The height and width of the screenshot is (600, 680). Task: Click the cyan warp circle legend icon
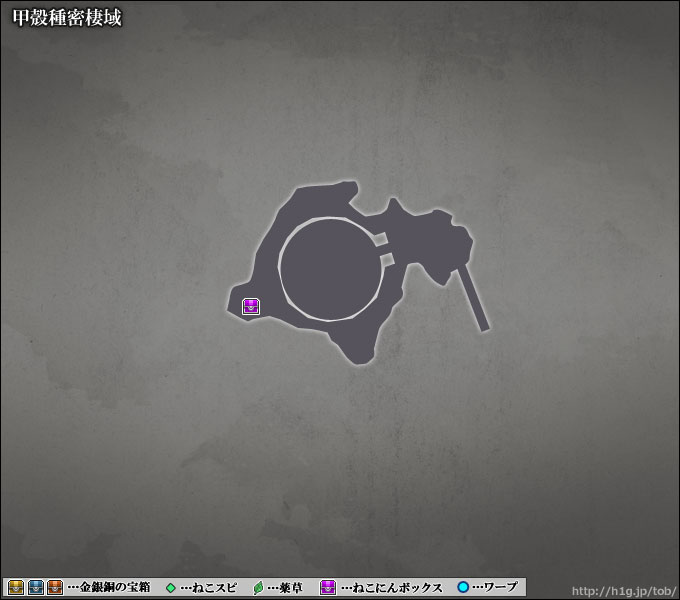(463, 587)
